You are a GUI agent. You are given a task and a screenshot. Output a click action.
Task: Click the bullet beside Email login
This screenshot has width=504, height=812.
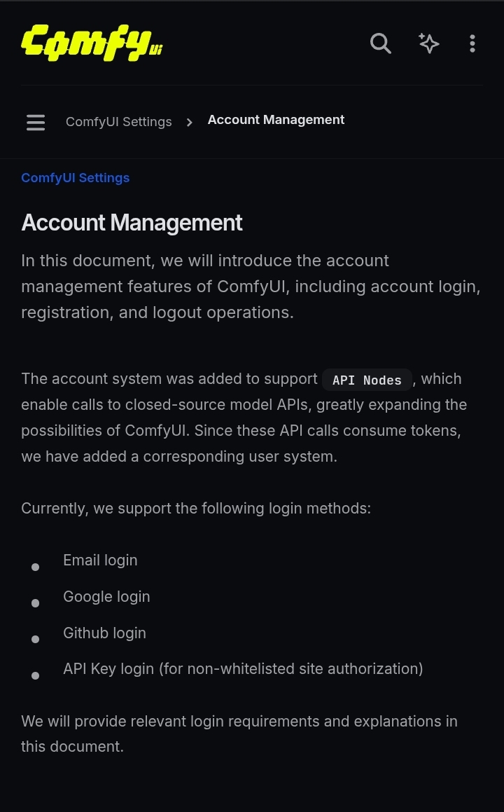click(x=35, y=567)
